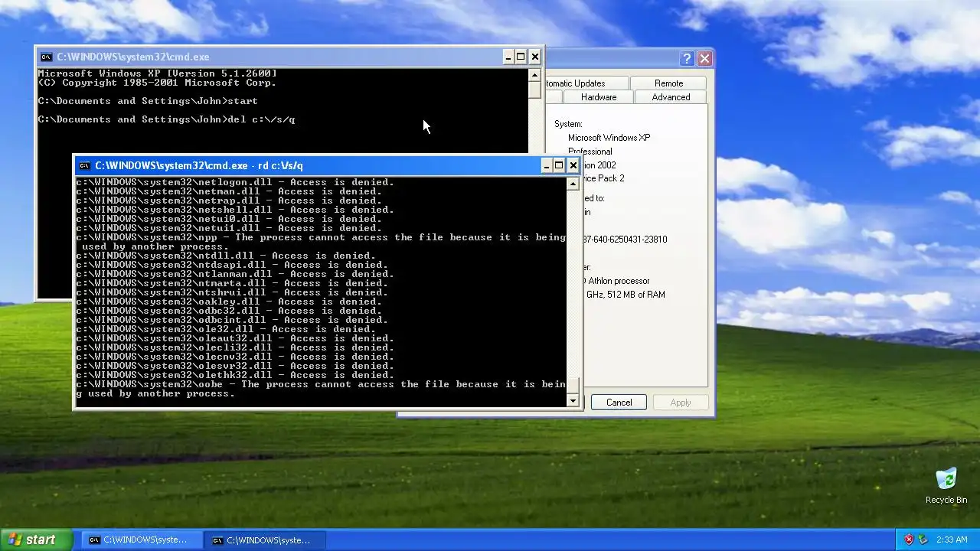This screenshot has width=980, height=551.
Task: Maximize the front 'rd c:\/s/q' console window
Action: click(559, 165)
